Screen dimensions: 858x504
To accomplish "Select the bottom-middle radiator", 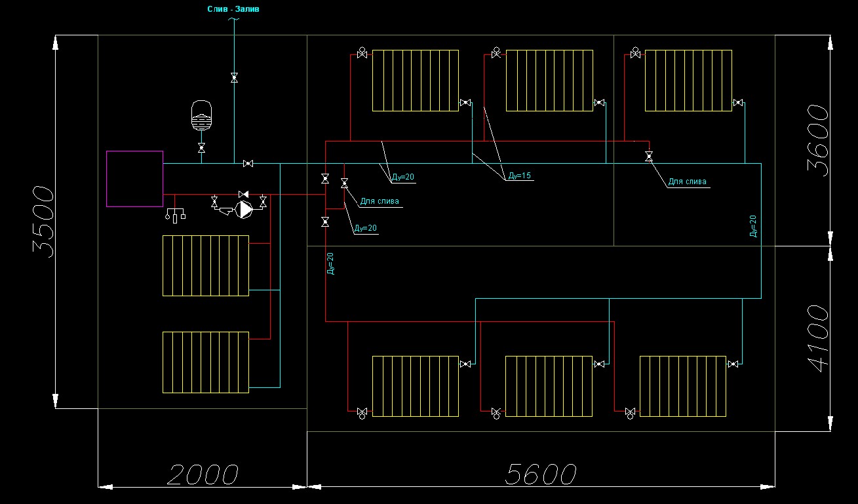I will point(549,386).
